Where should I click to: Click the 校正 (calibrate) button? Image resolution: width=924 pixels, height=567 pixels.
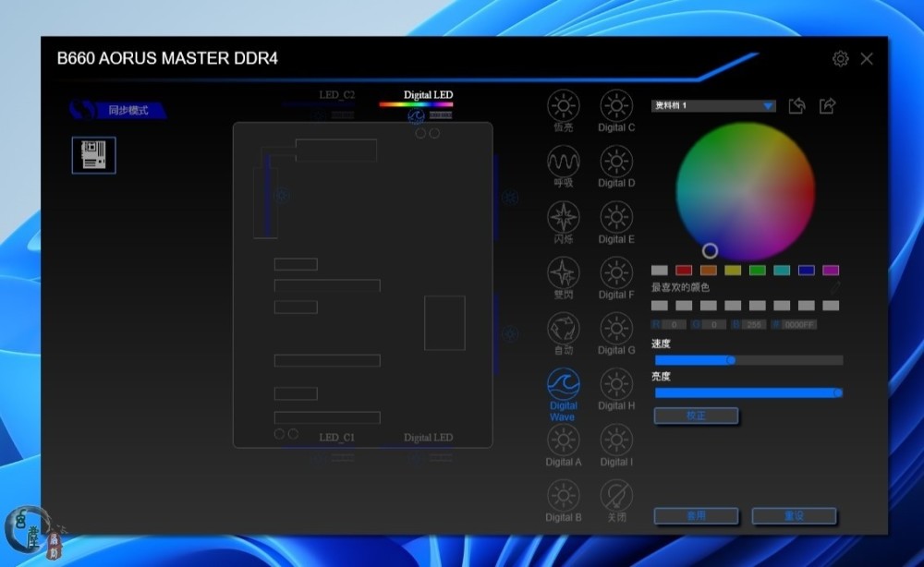pos(696,416)
